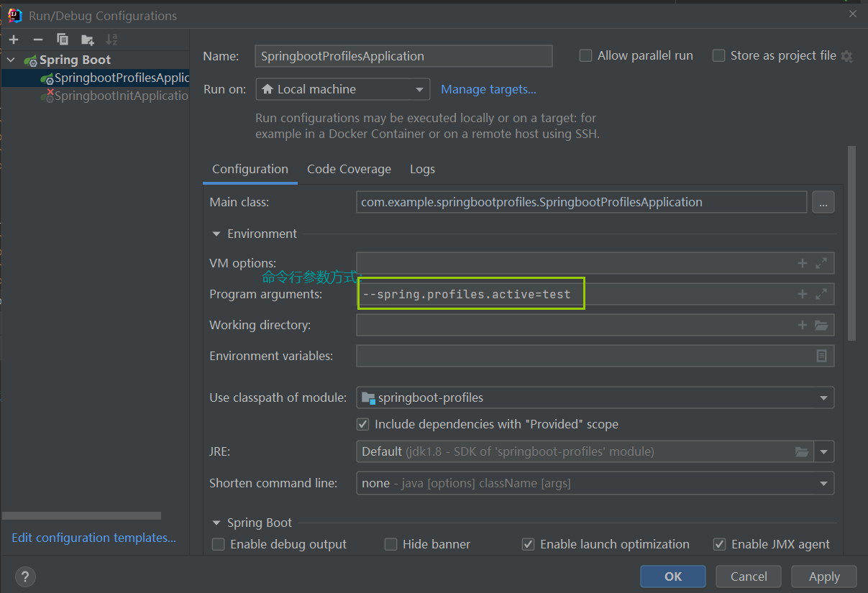Switch to the Logs tab
The width and height of the screenshot is (868, 593).
422,170
